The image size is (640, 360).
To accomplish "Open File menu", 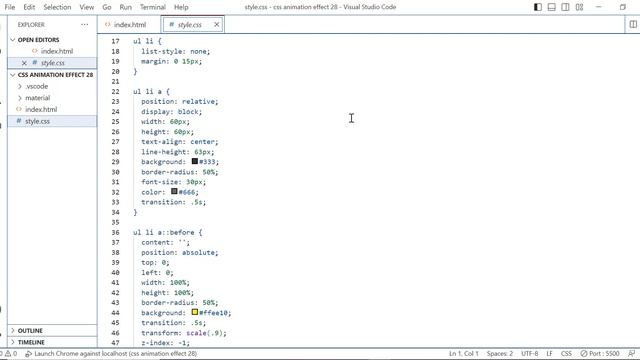I will pyautogui.click(x=10, y=7).
